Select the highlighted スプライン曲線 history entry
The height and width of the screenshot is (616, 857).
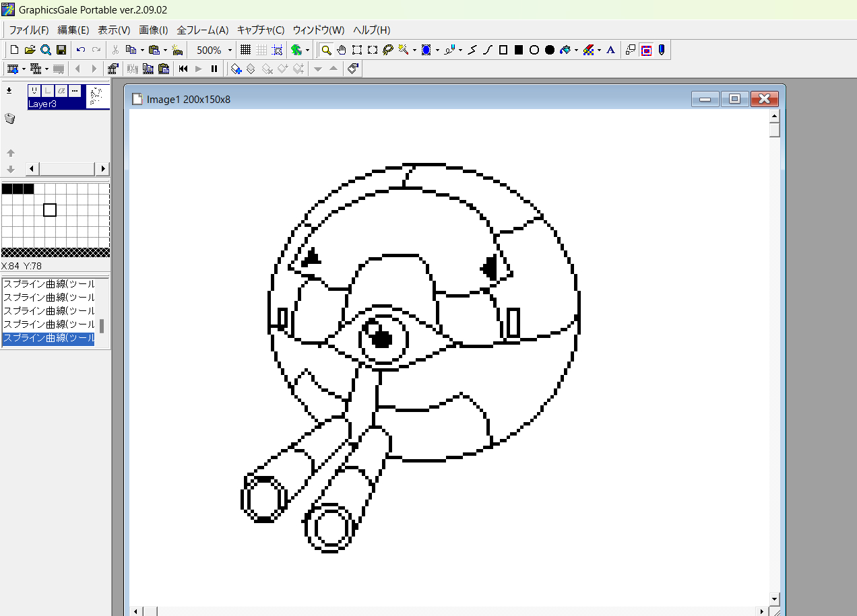[49, 338]
